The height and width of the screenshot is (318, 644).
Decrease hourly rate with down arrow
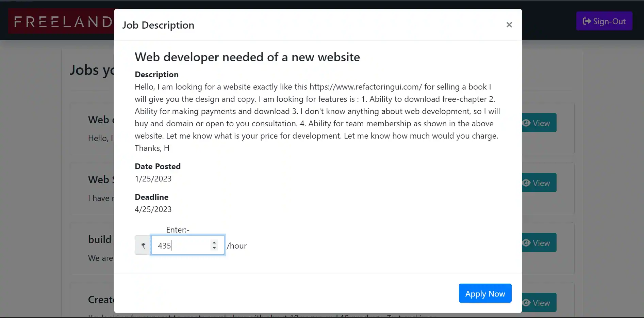pyautogui.click(x=214, y=248)
